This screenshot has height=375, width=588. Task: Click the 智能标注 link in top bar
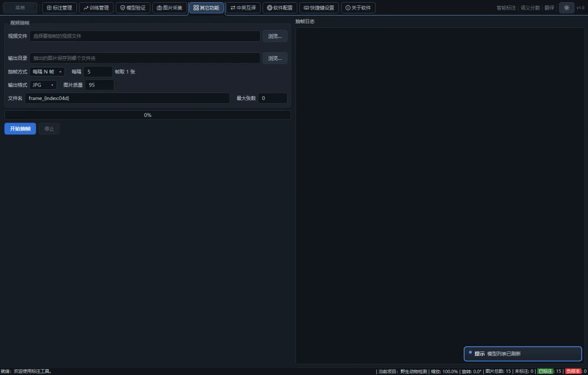[506, 8]
